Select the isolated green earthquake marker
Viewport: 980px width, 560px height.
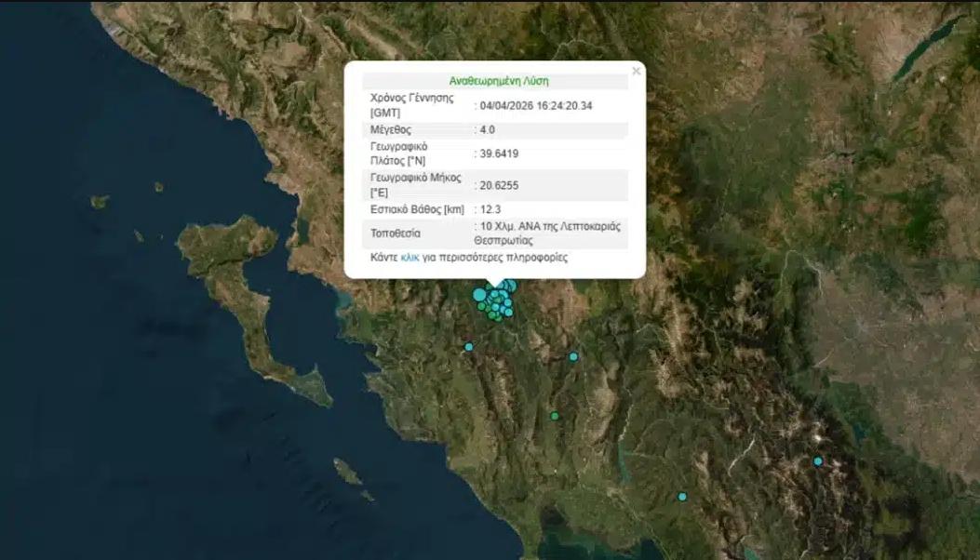pos(555,416)
